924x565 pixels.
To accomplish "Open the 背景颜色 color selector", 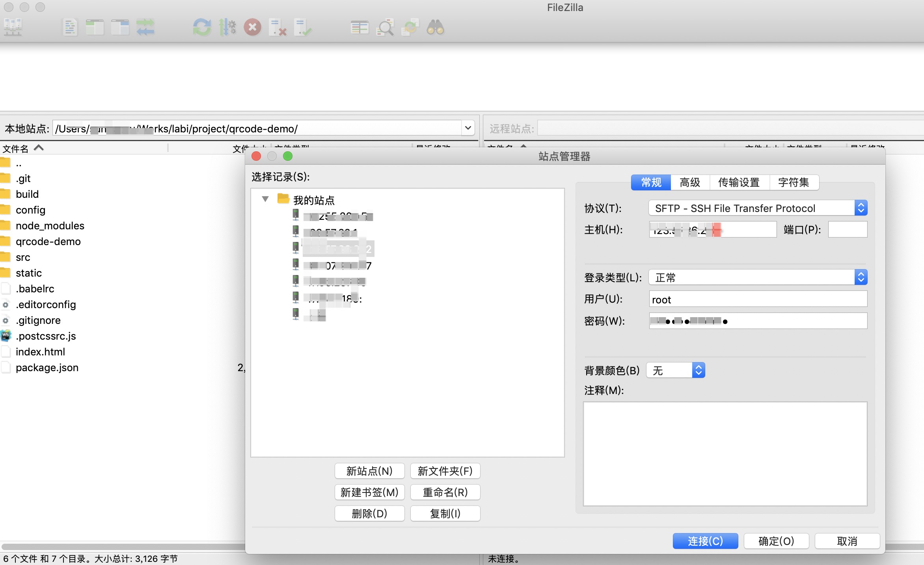I will [x=698, y=370].
